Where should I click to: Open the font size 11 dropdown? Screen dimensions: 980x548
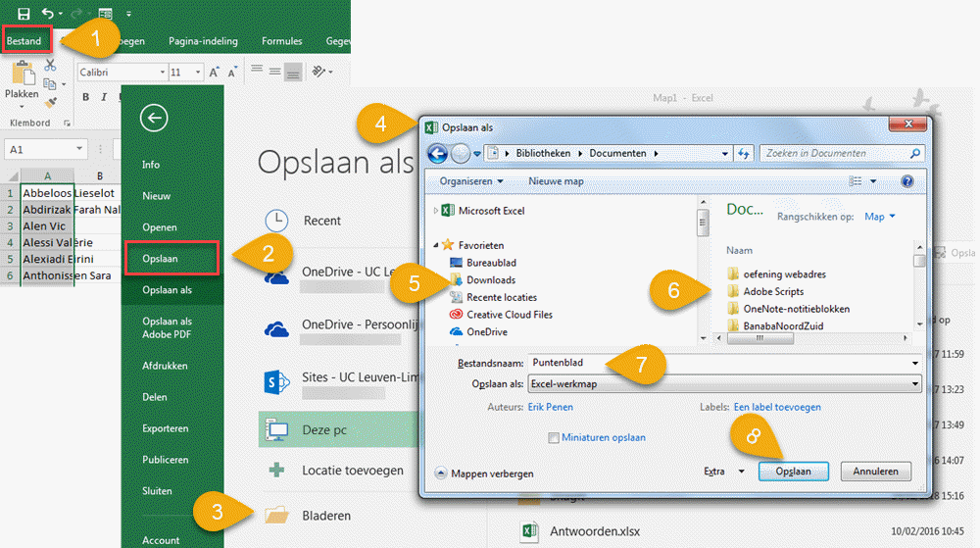[198, 73]
